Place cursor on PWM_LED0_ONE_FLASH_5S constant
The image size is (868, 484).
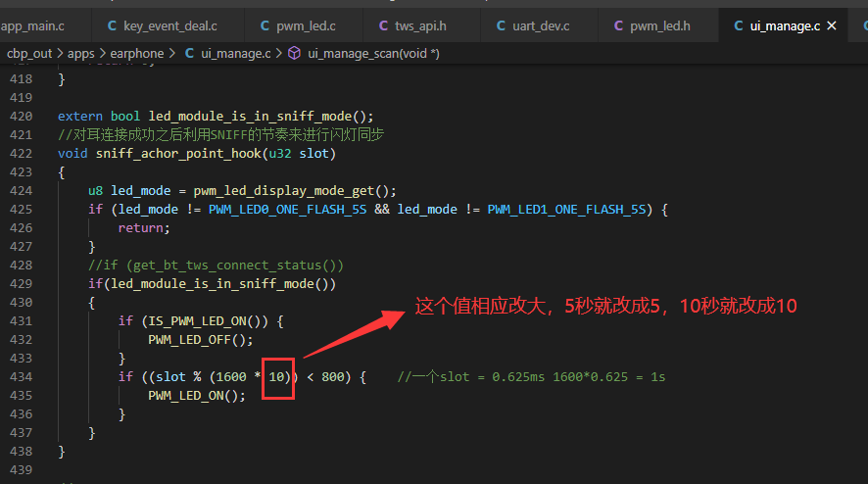tap(287, 210)
